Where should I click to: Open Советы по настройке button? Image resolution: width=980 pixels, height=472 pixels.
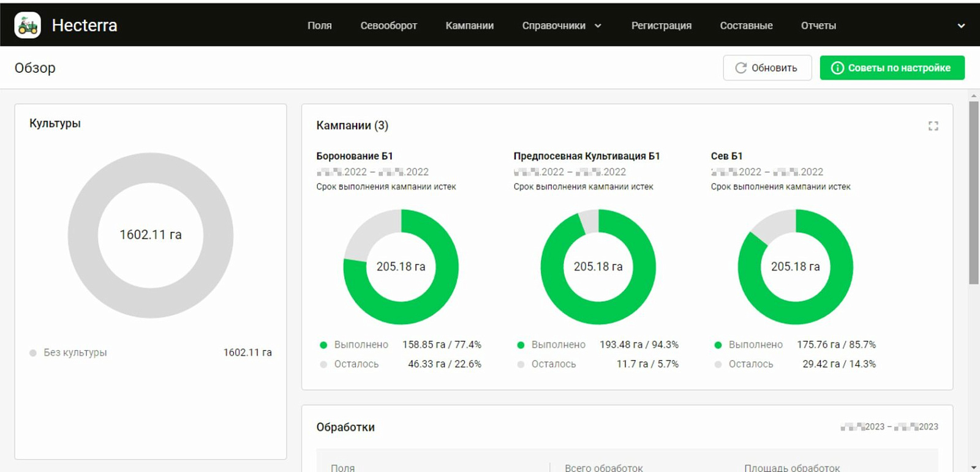(x=892, y=68)
